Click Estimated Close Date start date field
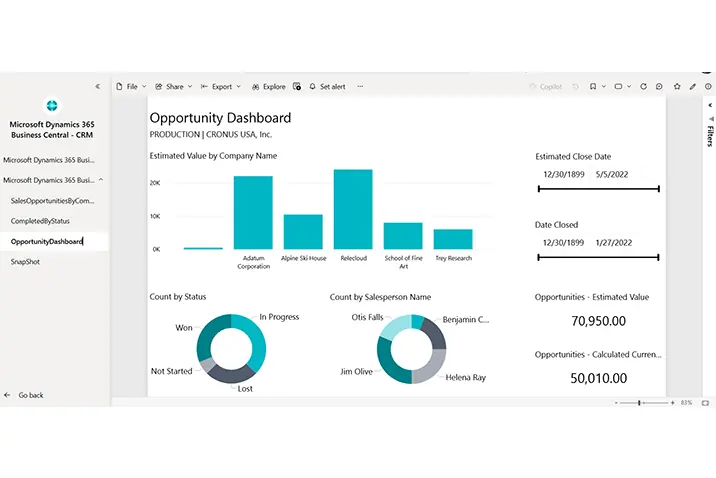The image size is (716, 478). 563,174
